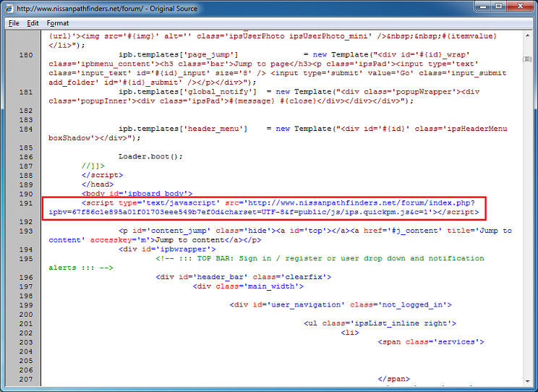This screenshot has width=538, height=392.
Task: Click ipb.templates['page_jump'] text
Action: click(x=179, y=54)
